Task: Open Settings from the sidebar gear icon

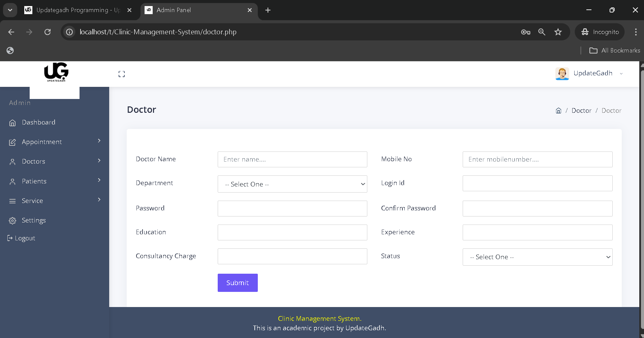Action: pyautogui.click(x=12, y=221)
